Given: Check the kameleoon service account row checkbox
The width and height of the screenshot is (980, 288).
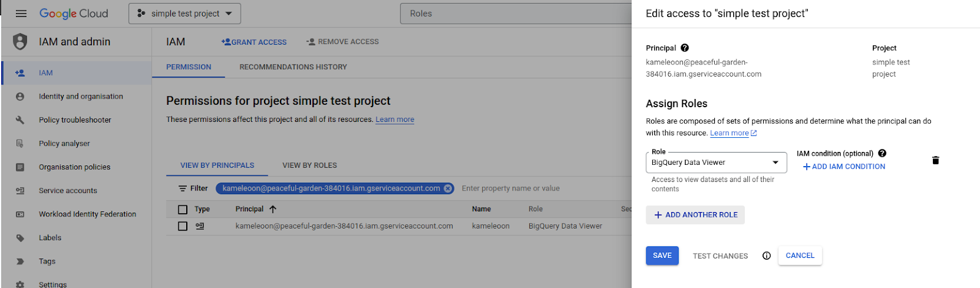Looking at the screenshot, I should click(x=183, y=226).
